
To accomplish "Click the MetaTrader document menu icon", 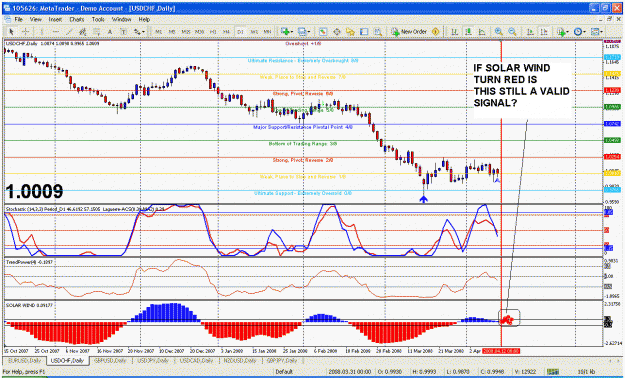I will click(x=8, y=19).
